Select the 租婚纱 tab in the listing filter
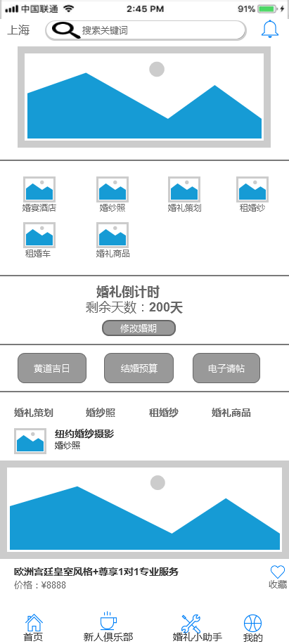The image size is (289, 644). click(163, 413)
